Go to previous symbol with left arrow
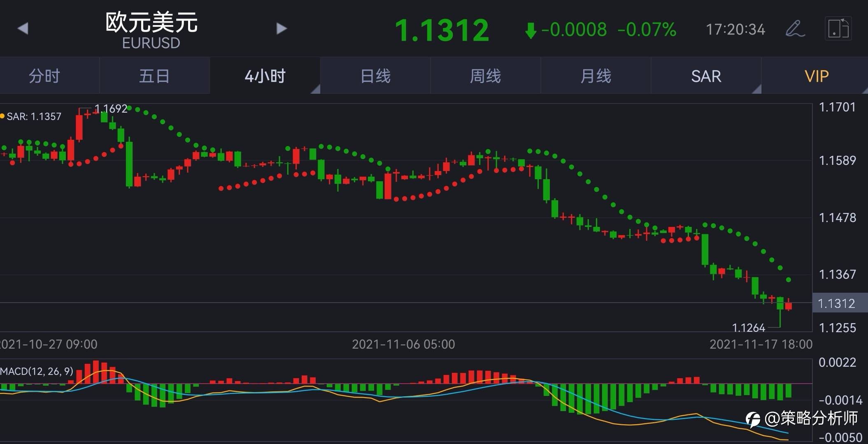 (23, 28)
